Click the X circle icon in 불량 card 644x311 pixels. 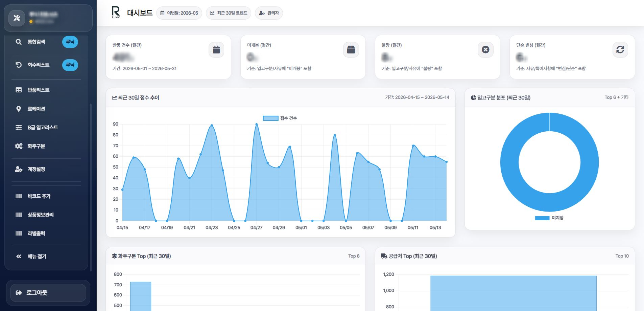pyautogui.click(x=485, y=50)
